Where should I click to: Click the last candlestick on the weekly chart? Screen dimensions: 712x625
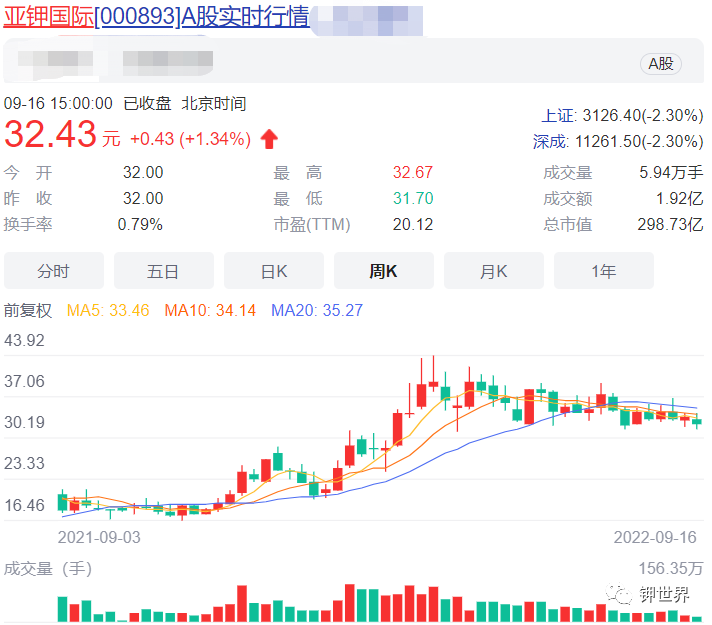click(697, 421)
